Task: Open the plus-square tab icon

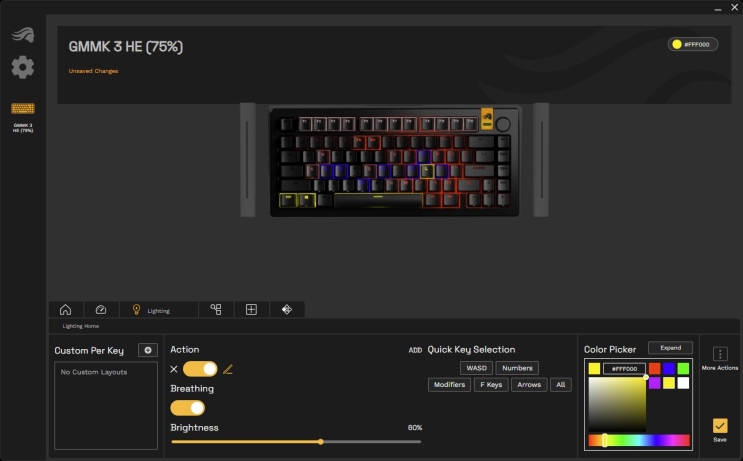Action: click(251, 310)
